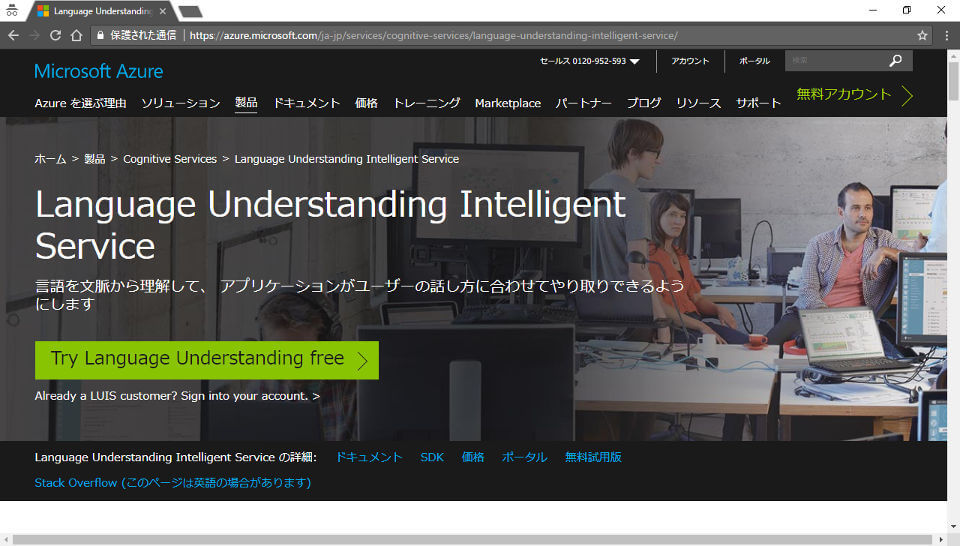Open the トレーニング navigation item

click(426, 103)
